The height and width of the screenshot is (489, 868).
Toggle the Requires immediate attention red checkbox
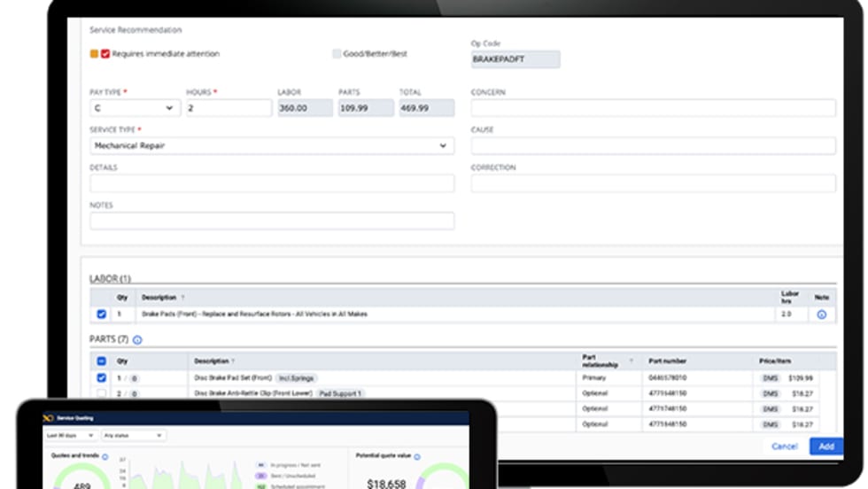pos(105,54)
